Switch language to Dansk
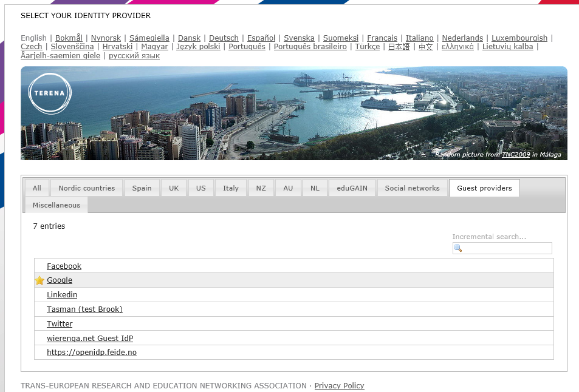This screenshot has height=392, width=579. [x=189, y=38]
